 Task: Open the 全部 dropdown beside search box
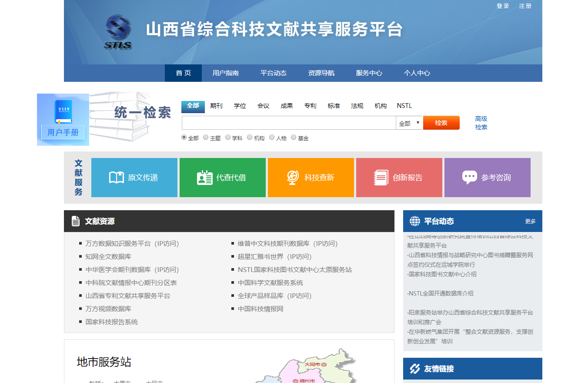(409, 123)
